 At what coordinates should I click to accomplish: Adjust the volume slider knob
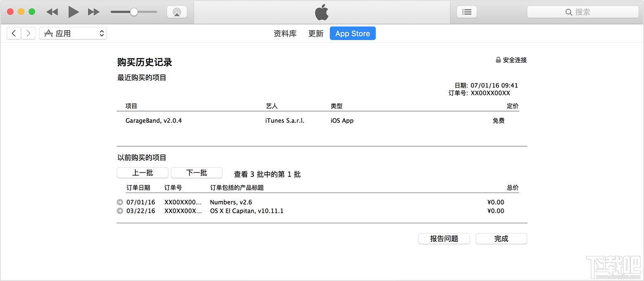click(x=134, y=12)
